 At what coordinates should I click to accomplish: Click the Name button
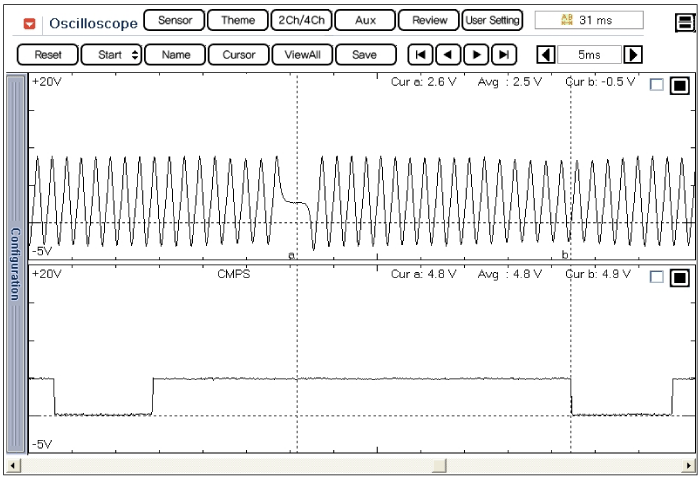(175, 55)
